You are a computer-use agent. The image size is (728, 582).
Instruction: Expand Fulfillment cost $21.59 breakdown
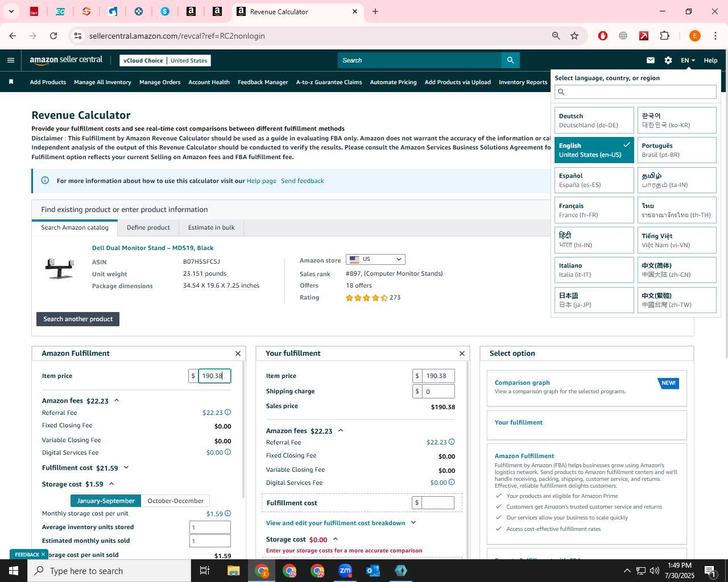(126, 468)
